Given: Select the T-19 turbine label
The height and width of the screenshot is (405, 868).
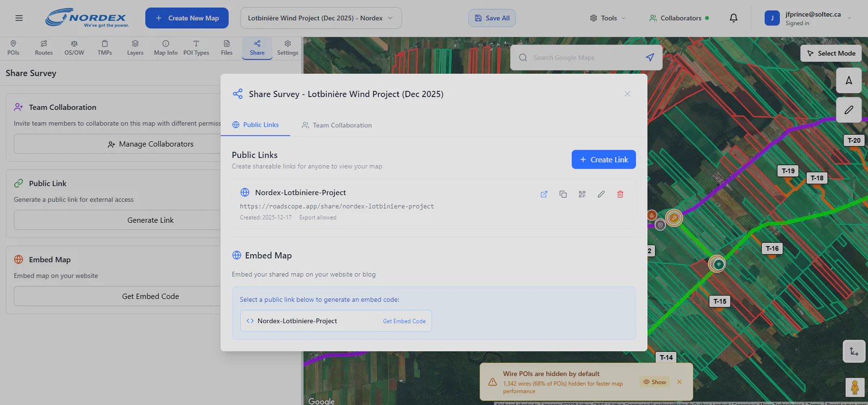Looking at the screenshot, I should click(x=788, y=171).
